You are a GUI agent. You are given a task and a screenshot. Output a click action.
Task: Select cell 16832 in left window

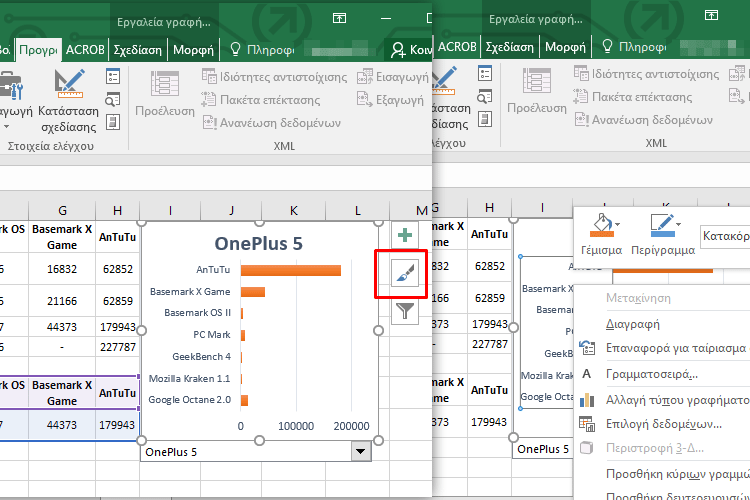(x=62, y=269)
